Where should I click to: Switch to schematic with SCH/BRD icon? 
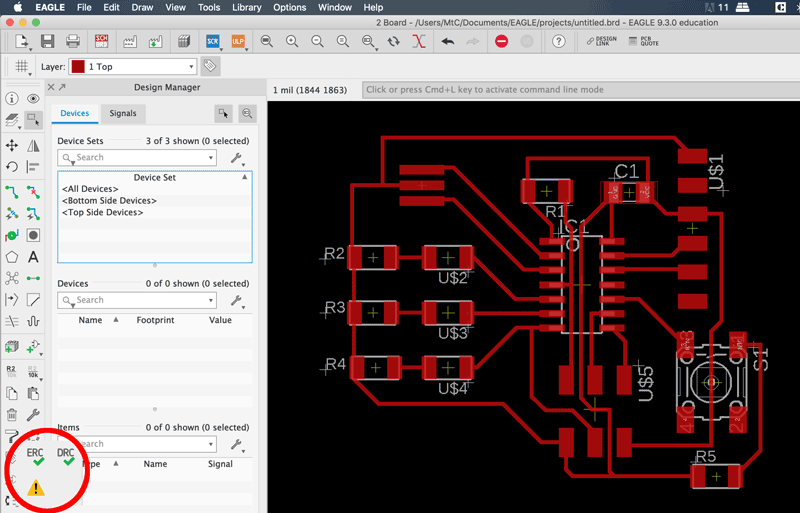101,41
